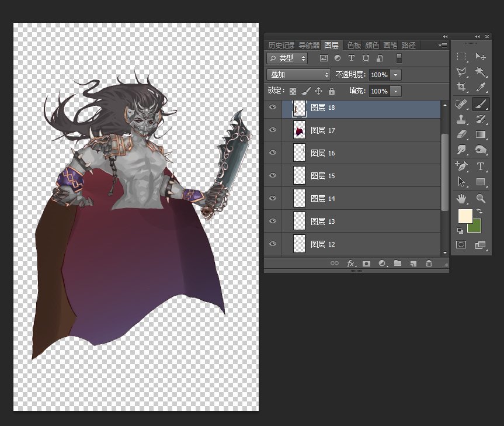504x426 pixels.
Task: Change the screen mode
Action: point(480,245)
